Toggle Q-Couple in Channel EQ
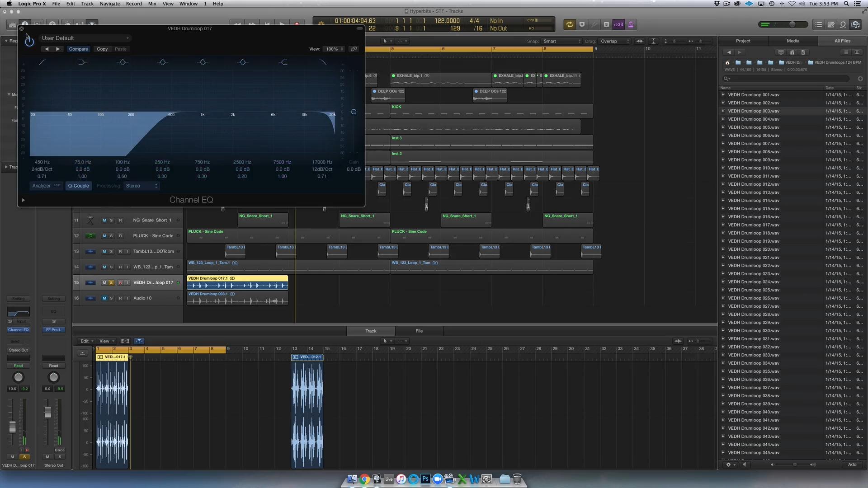The height and width of the screenshot is (488, 868). (79, 186)
